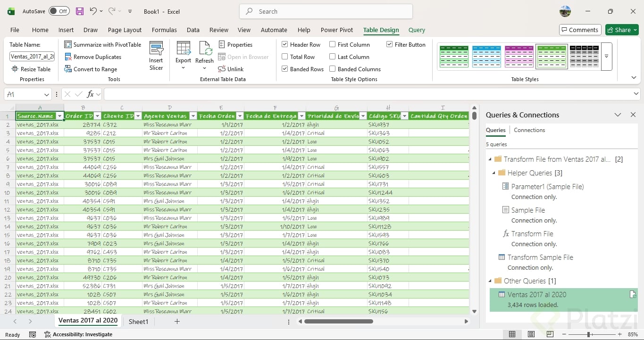Screen dimensions: 644x340
Task: Expand the Table Styles gallery
Action: (607, 56)
